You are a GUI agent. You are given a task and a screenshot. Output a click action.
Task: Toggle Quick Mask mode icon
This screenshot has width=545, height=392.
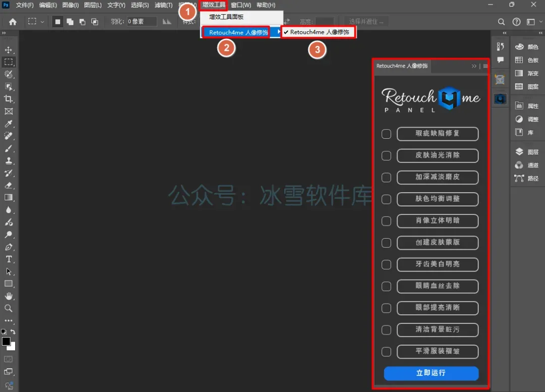pos(9,359)
